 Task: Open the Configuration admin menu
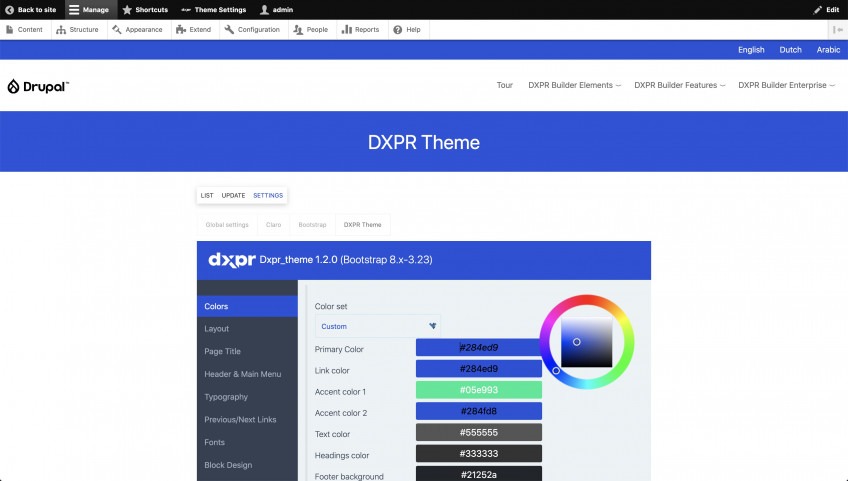252,30
